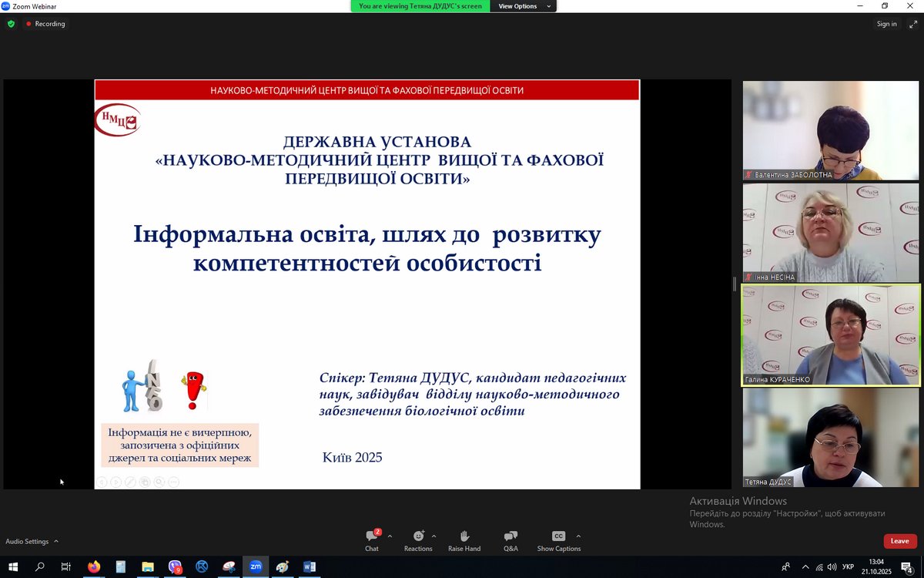This screenshot has width=924, height=578.
Task: Click the Viber icon in taskbar
Action: pos(175,566)
